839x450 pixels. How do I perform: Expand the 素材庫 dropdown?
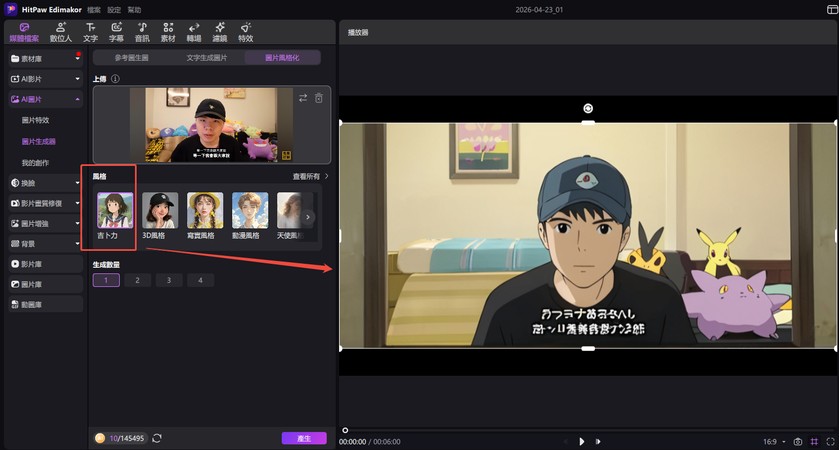point(78,58)
